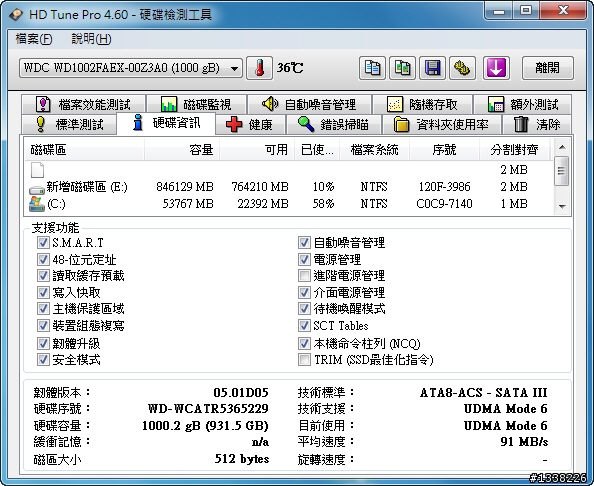The height and width of the screenshot is (486, 594).
Task: Open the 額外測試 tab
Action: click(523, 104)
